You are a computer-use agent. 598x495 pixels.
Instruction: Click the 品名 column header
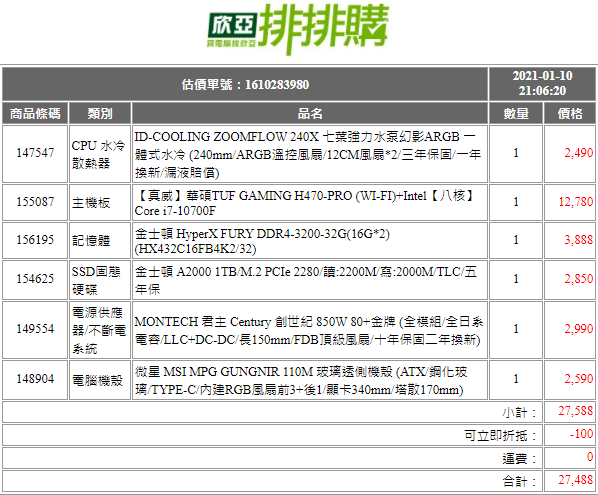click(310, 113)
